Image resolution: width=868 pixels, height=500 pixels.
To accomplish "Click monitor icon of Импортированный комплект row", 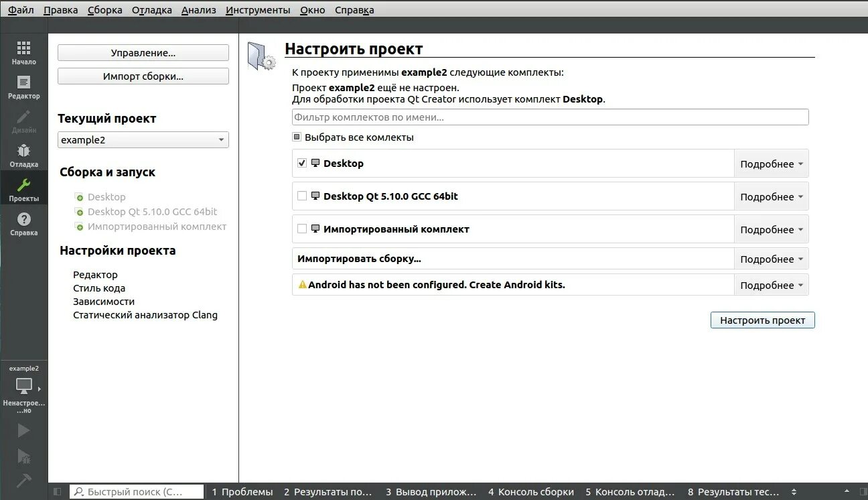I will 315,229.
